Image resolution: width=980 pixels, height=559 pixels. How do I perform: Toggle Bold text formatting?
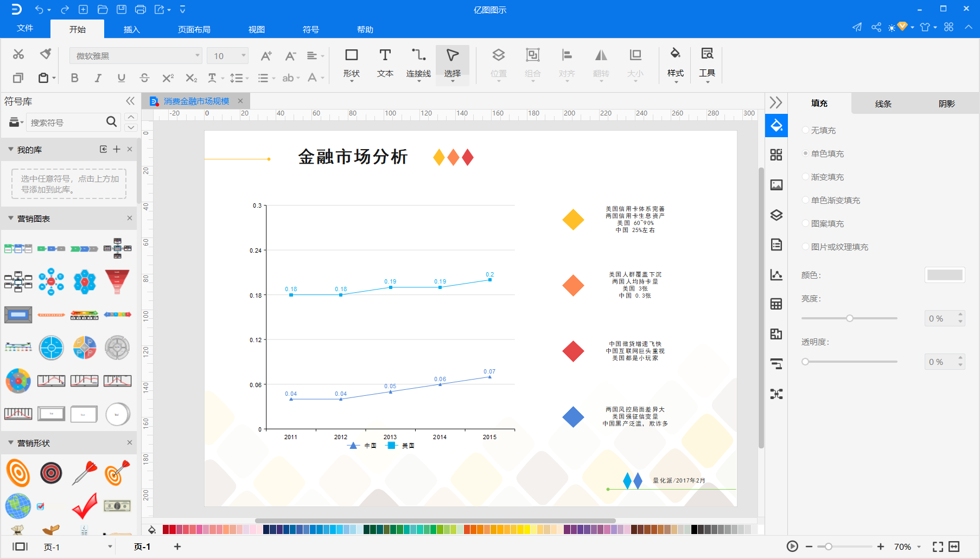pyautogui.click(x=75, y=78)
